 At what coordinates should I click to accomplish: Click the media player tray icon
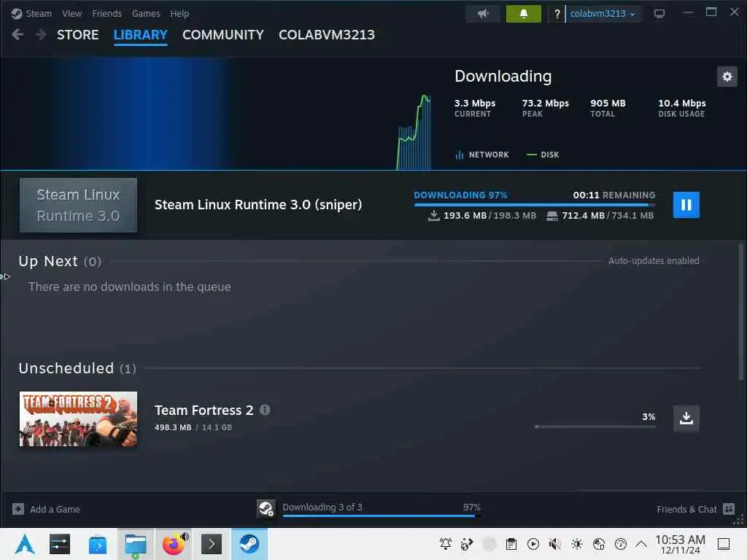[x=533, y=544]
